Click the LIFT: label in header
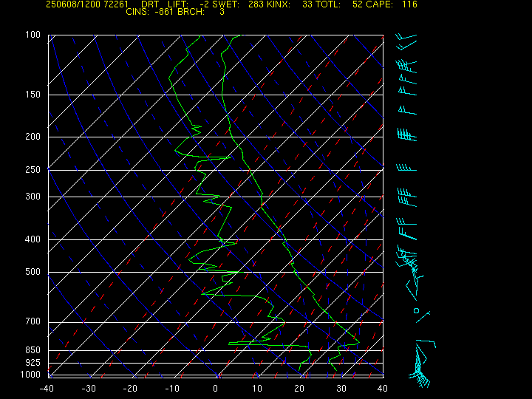The height and width of the screenshot is (399, 532). [178, 4]
